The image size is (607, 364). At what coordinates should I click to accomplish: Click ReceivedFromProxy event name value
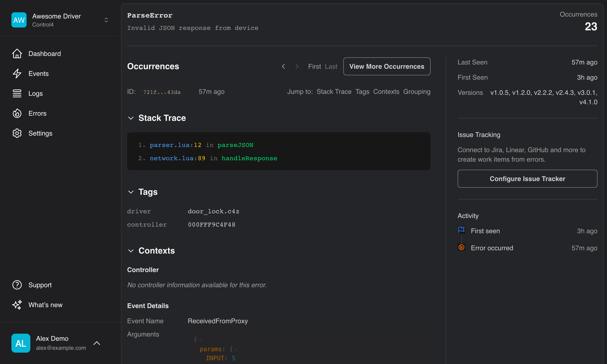pyautogui.click(x=218, y=321)
